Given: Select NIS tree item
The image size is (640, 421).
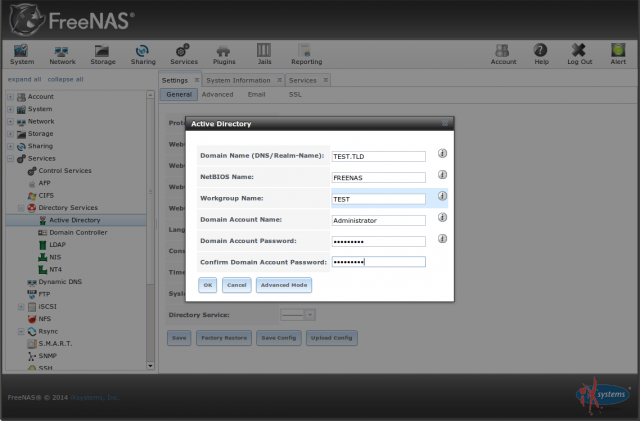Looking at the screenshot, I should (55, 257).
